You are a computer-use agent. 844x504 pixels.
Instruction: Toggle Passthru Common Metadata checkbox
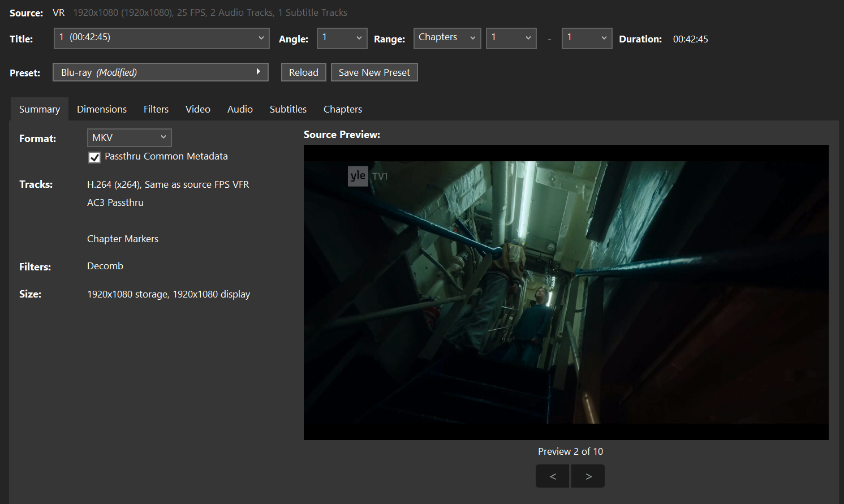point(94,157)
